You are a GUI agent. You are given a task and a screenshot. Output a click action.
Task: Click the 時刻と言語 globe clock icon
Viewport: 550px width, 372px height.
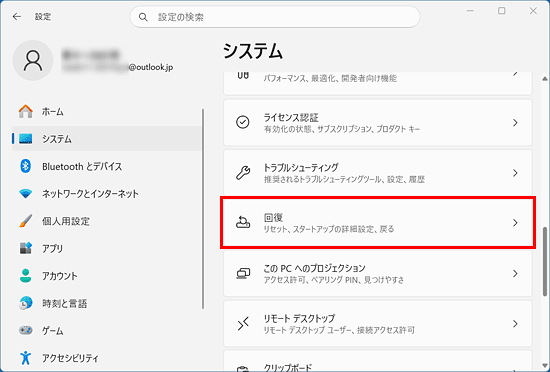[26, 303]
